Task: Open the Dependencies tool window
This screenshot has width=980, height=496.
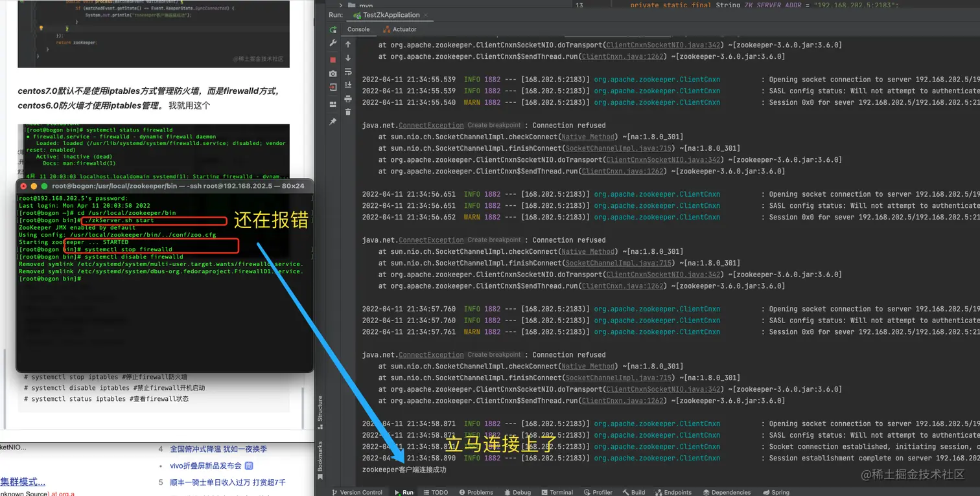Action: 727,492
